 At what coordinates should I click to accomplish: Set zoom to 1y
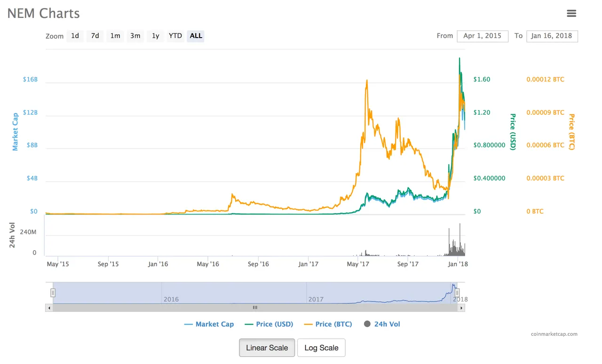point(155,36)
